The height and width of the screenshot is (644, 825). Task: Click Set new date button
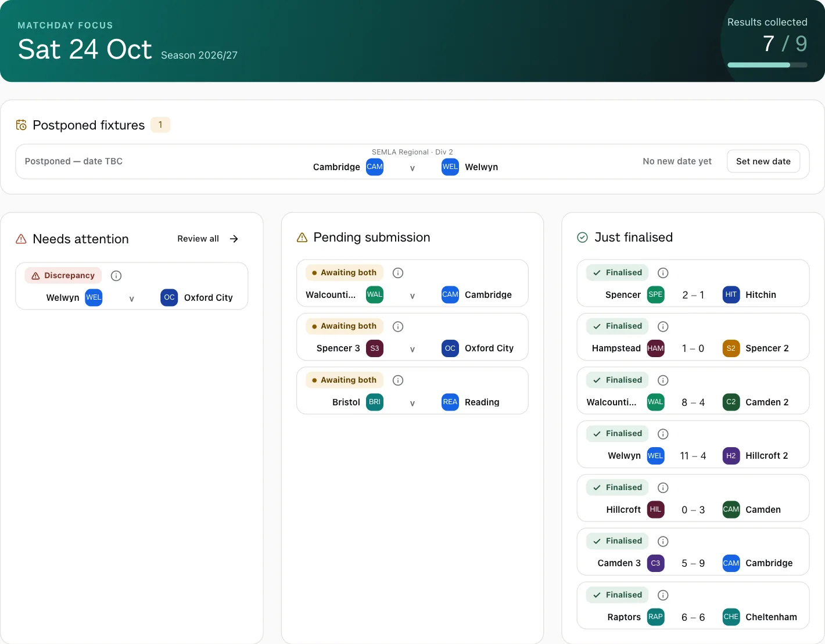[x=763, y=161]
